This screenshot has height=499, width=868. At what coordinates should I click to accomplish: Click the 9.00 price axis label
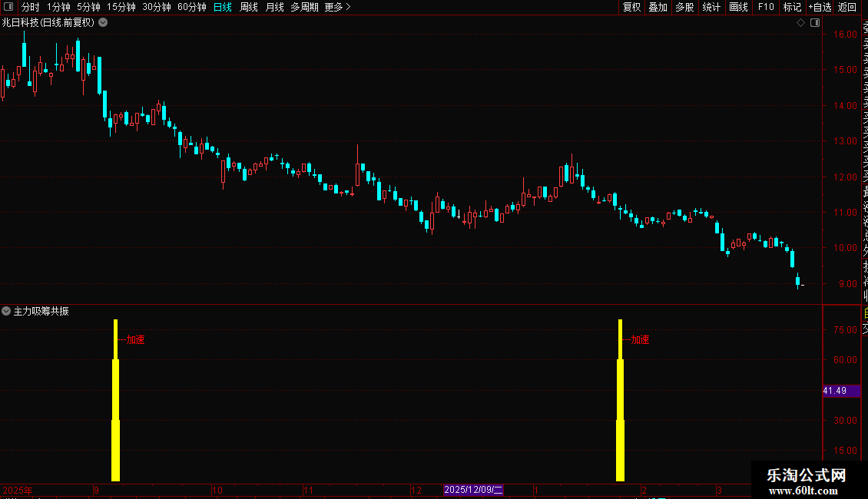847,284
